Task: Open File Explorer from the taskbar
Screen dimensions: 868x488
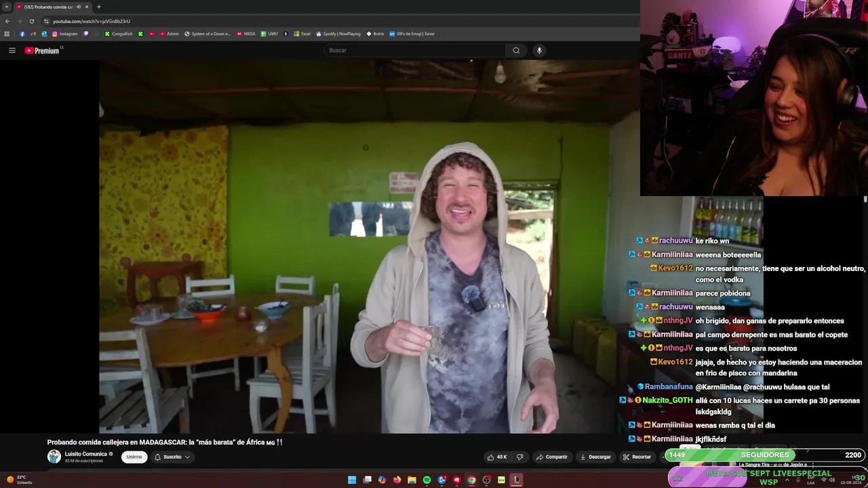Action: 412,480
